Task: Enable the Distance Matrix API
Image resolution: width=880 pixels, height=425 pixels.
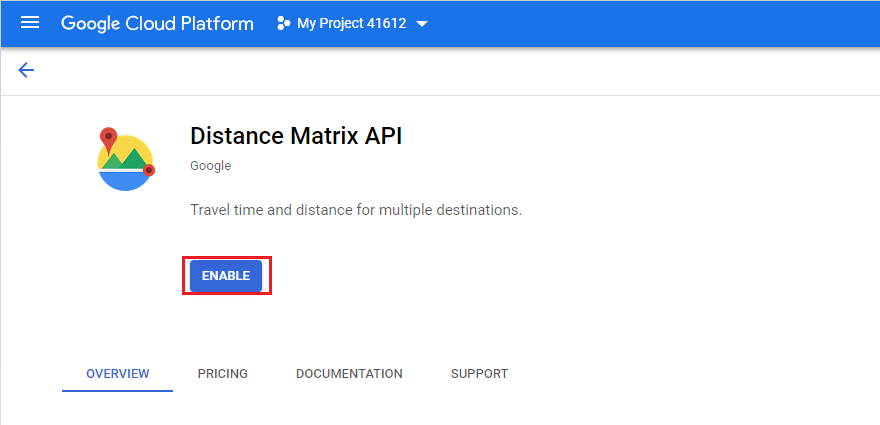Action: 226,276
